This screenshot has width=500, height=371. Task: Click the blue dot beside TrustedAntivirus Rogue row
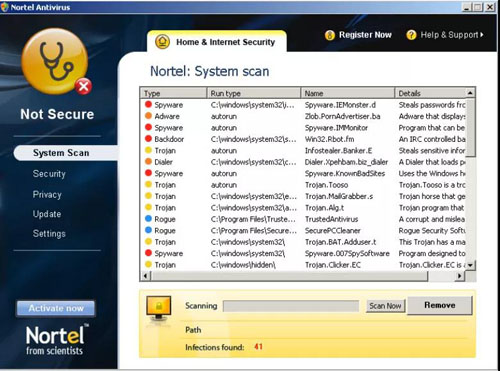pos(148,219)
